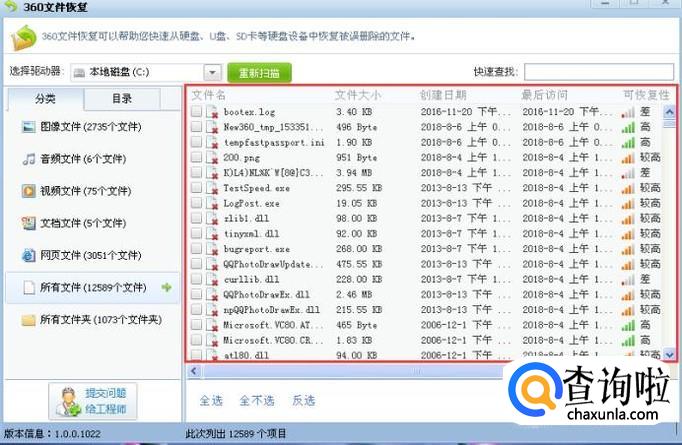Click the green 重新扫描 button
Screen dimensions: 682x445
tap(259, 73)
